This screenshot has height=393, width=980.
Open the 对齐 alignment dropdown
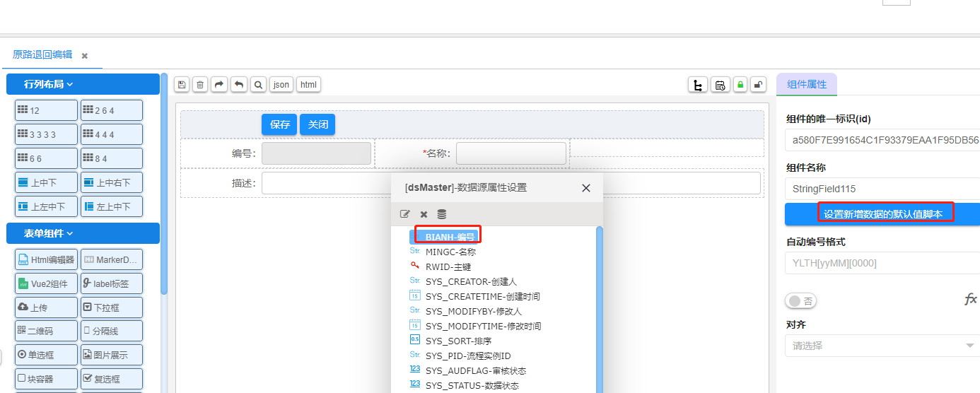pos(882,346)
